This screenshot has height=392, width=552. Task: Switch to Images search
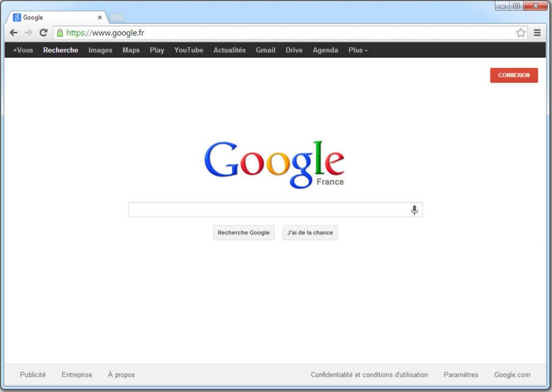[x=100, y=50]
